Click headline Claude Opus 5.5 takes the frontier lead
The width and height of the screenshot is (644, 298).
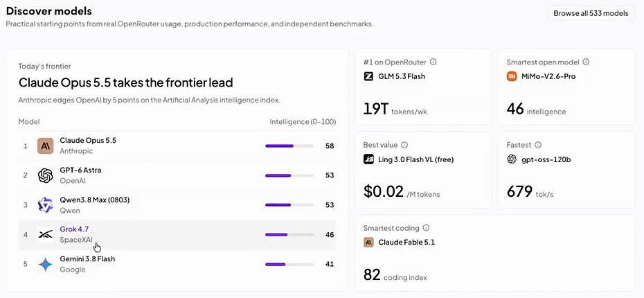coord(125,82)
